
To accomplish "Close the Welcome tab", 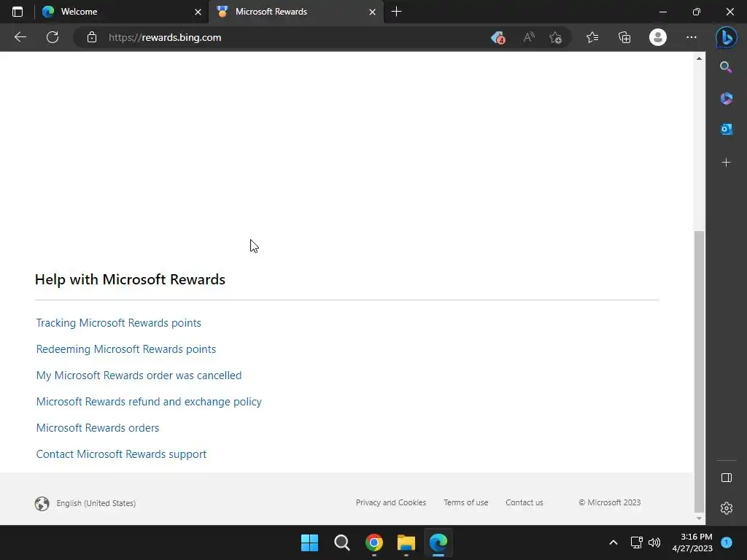I will (198, 12).
